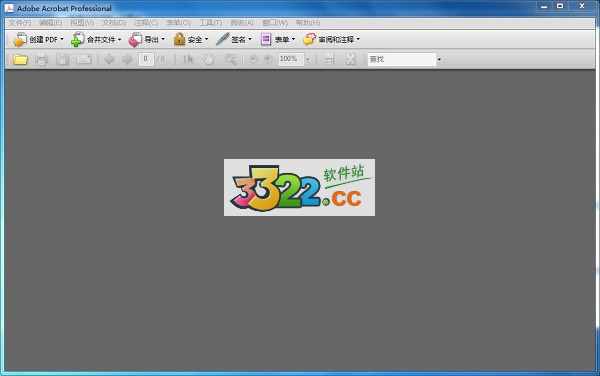Image resolution: width=600 pixels, height=376 pixels.
Task: Open the Sign (签名) pen task menu
Action: click(233, 39)
